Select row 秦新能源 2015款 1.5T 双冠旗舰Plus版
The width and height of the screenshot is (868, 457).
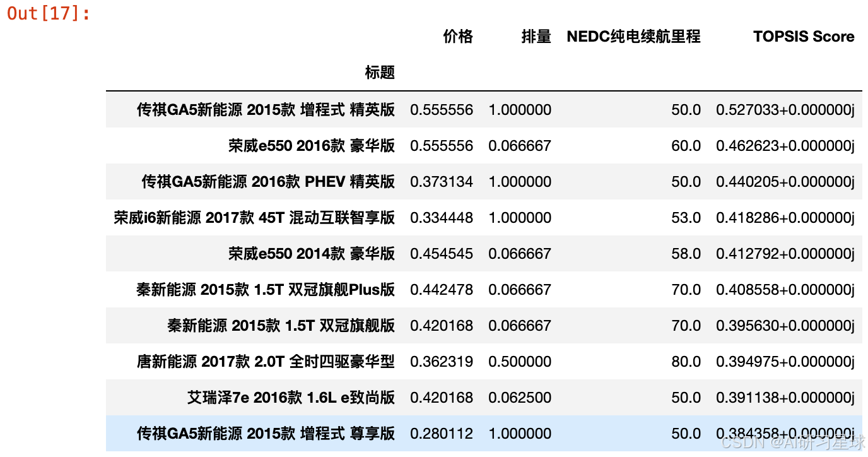coord(484,290)
